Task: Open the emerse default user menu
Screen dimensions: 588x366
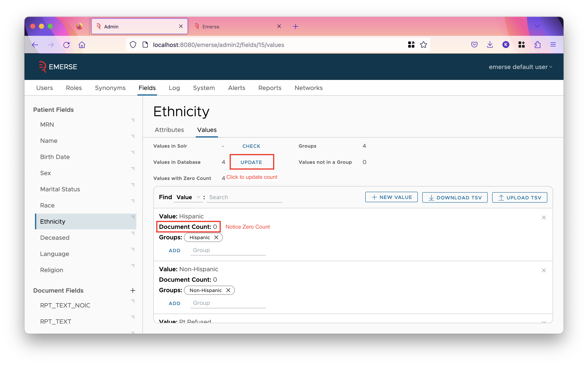Action: point(521,67)
